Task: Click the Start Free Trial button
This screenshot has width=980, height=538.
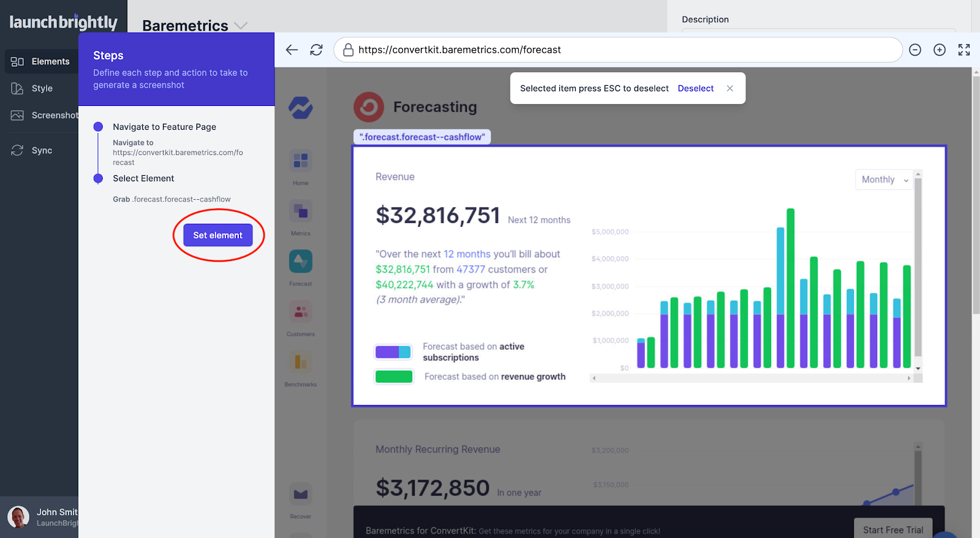Action: click(892, 529)
